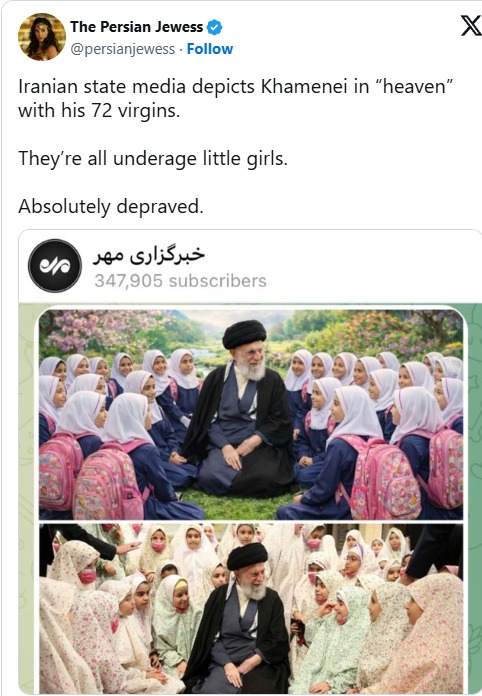Click the line starting 'Iranian state media depicts'
The height and width of the screenshot is (696, 482).
235,87
